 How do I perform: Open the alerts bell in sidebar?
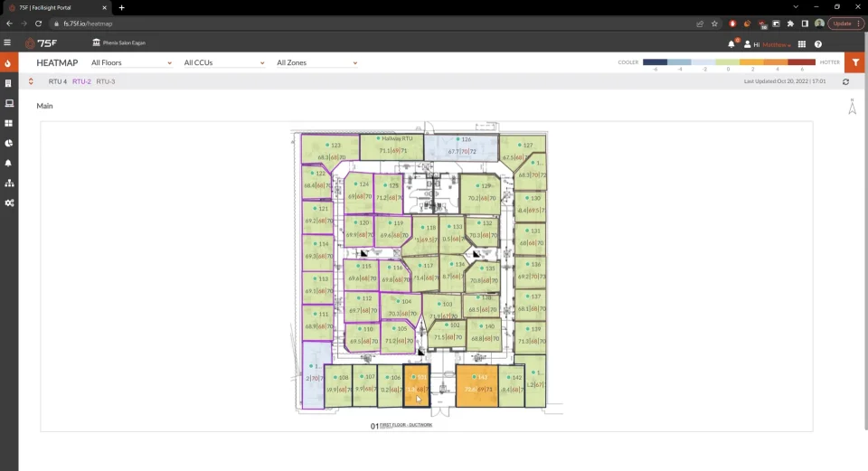[8, 164]
